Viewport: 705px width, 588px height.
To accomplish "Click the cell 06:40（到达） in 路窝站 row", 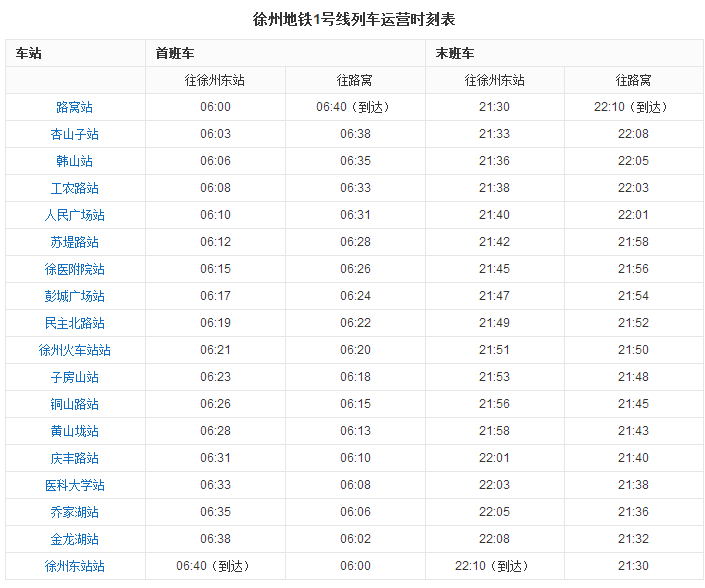I will (355, 107).
